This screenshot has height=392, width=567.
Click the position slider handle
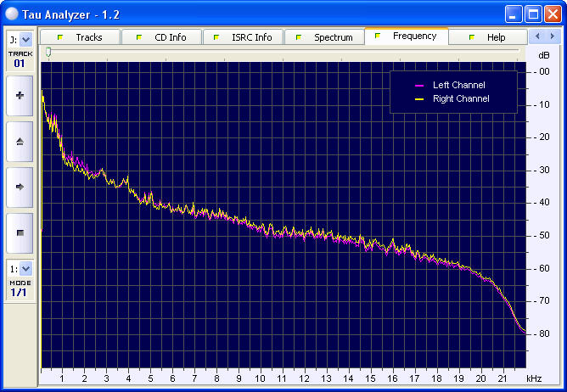pos(48,53)
